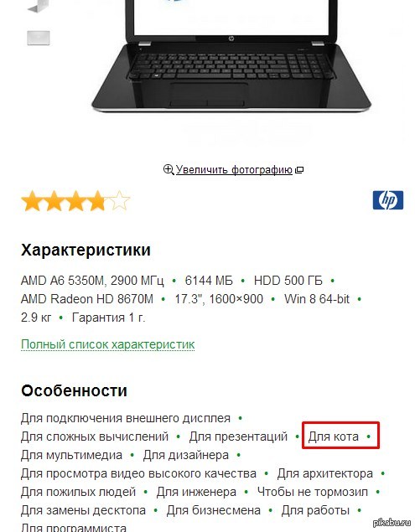Click the empty fifth rating star
Viewport: 415px width, 532px height.
(119, 200)
